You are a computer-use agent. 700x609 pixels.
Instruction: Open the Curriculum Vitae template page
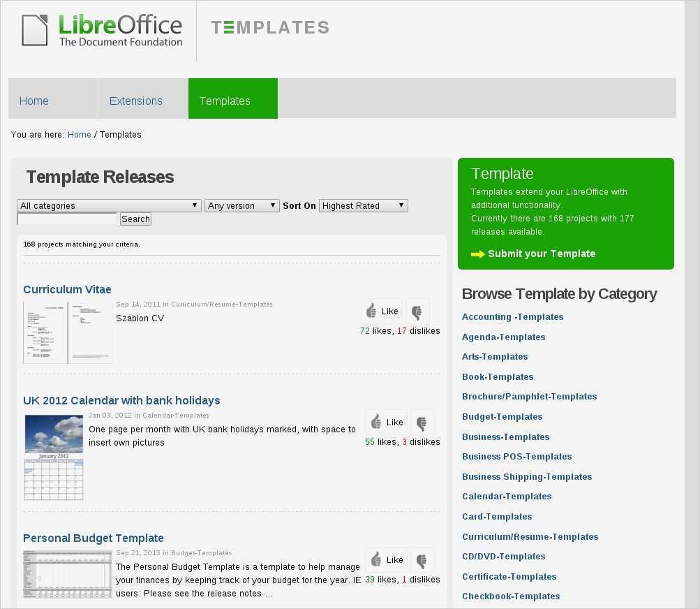(67, 289)
